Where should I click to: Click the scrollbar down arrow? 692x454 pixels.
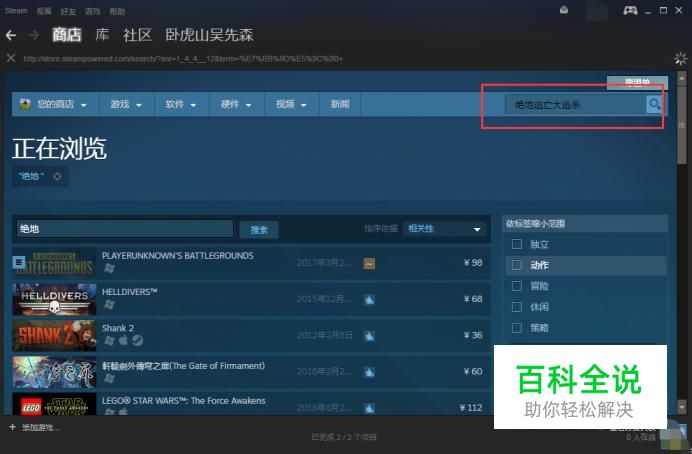tap(682, 406)
